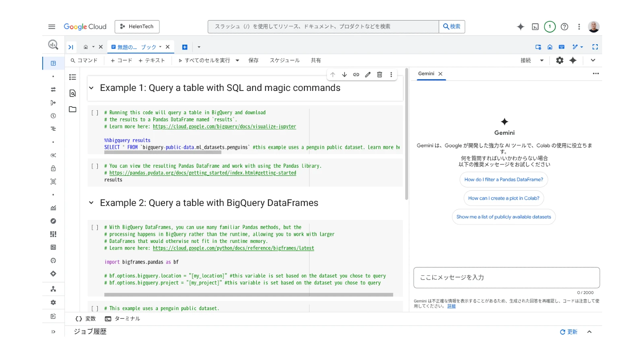Move cell down with arrow icon

point(345,74)
